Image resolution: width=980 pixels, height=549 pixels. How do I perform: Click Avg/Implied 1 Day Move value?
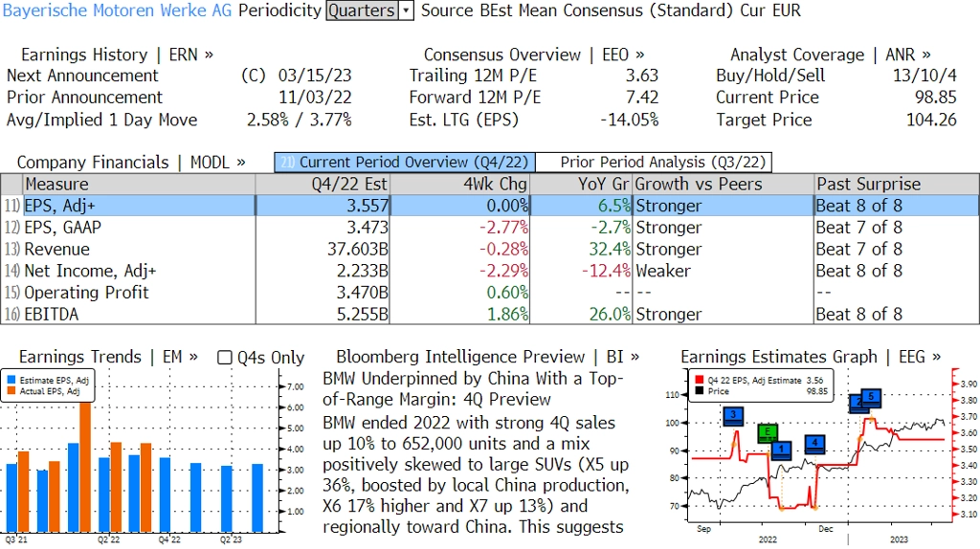pyautogui.click(x=300, y=120)
